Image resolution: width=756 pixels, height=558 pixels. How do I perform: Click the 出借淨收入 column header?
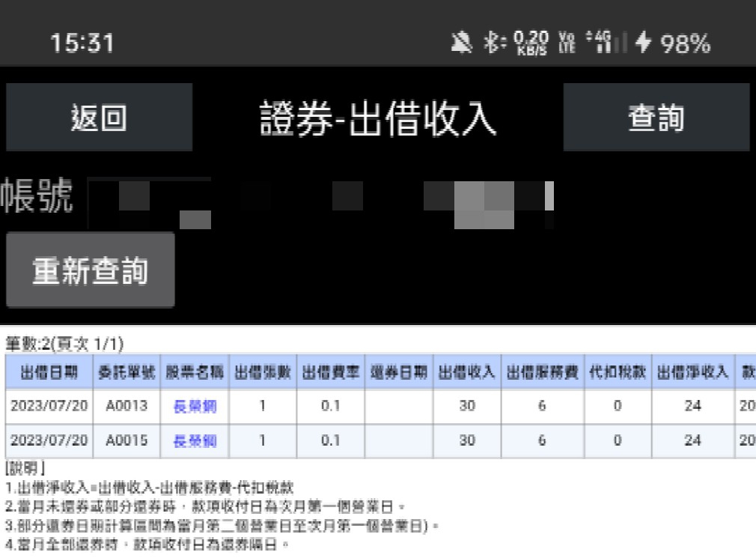692,373
